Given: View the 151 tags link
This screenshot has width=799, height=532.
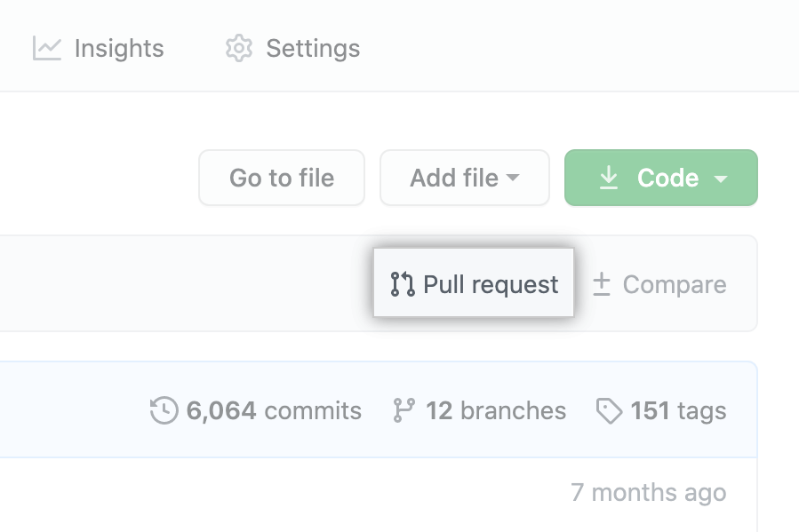Looking at the screenshot, I should [662, 410].
